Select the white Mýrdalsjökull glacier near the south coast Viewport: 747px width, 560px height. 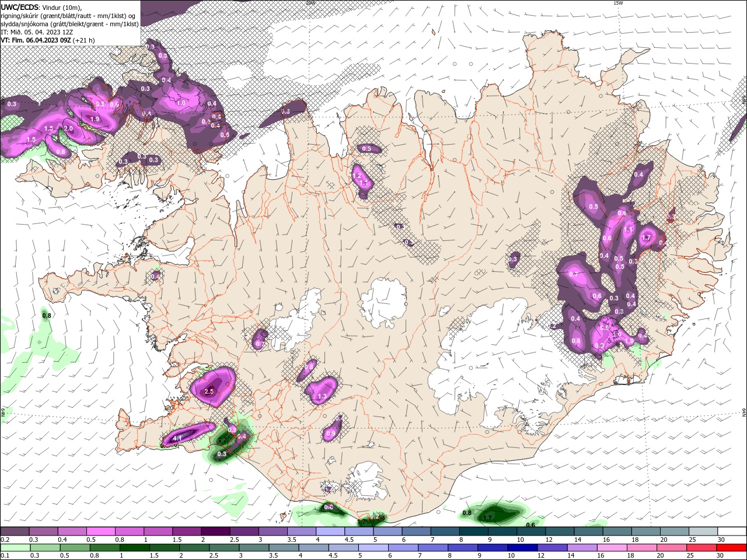(x=366, y=481)
